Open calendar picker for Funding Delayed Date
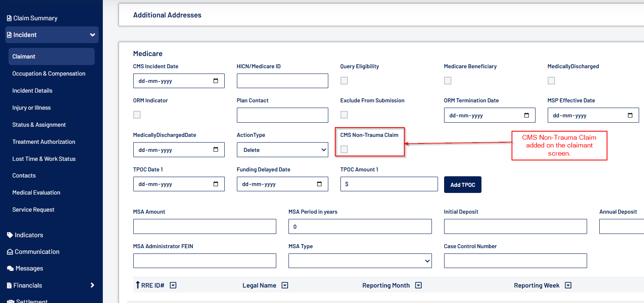The height and width of the screenshot is (303, 644). pos(319,184)
